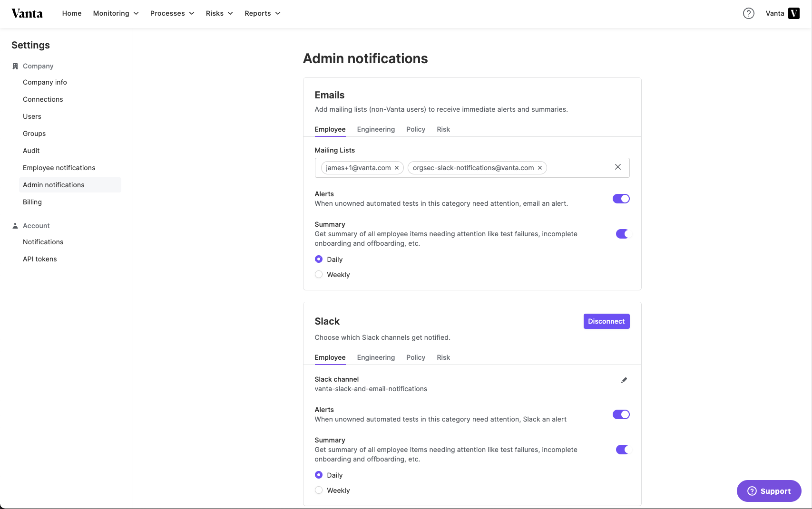Open Employee notifications settings
Viewport: 812px width, 509px height.
59,168
